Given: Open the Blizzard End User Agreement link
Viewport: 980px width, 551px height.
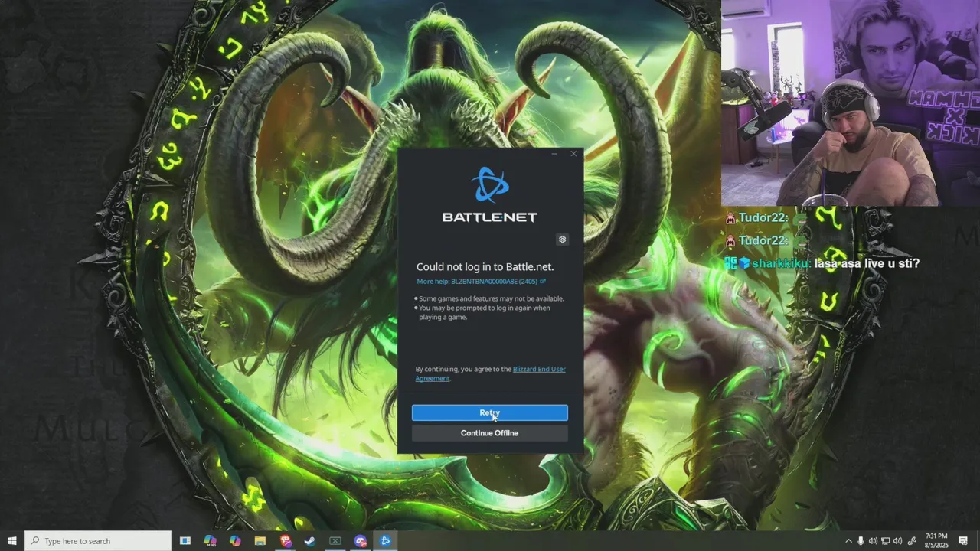Looking at the screenshot, I should tap(491, 373).
